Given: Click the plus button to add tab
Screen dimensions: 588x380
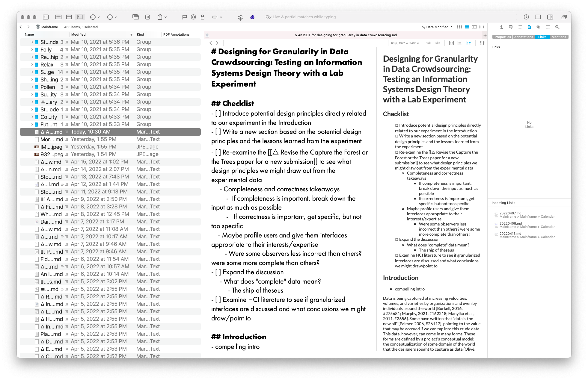Looking at the screenshot, I should [485, 35].
